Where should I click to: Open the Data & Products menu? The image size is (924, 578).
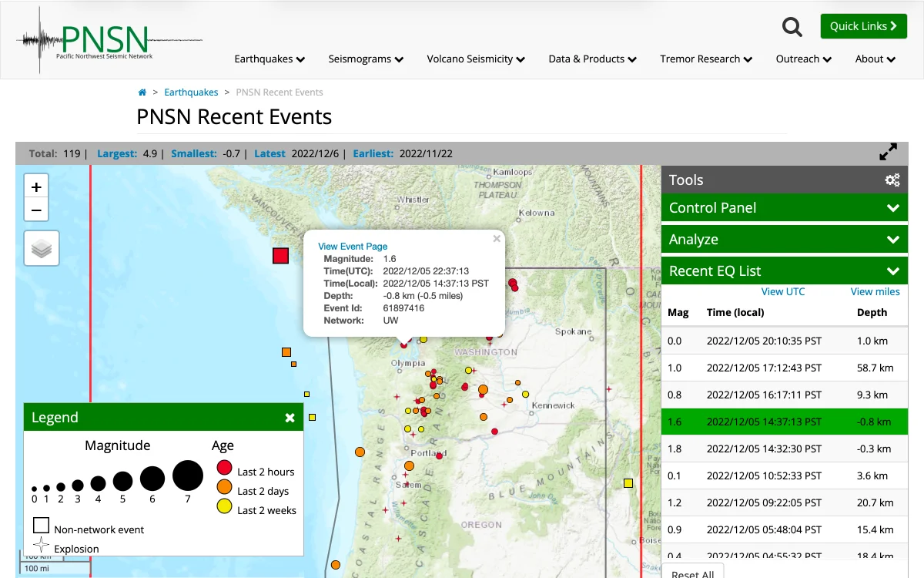(x=592, y=59)
